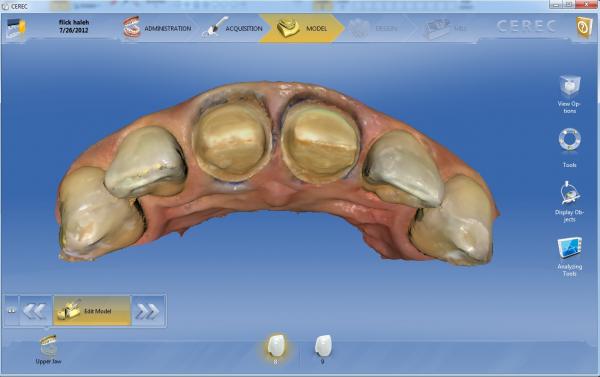Image resolution: width=600 pixels, height=377 pixels.
Task: Go to the ACQUISITION phase
Action: tap(232, 28)
